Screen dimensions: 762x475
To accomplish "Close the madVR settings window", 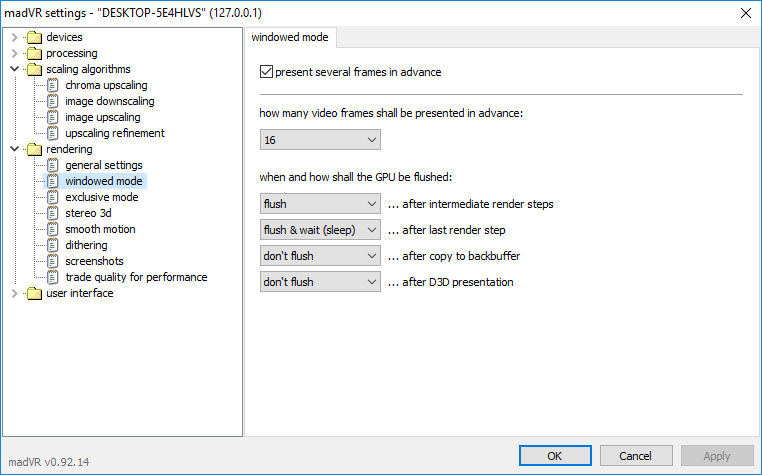I will click(746, 13).
